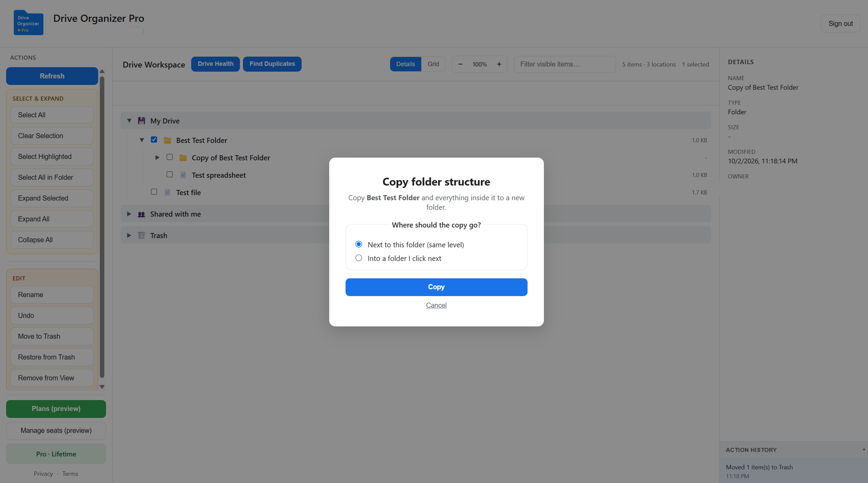868x483 pixels.
Task: Click Expand All
Action: tap(52, 219)
